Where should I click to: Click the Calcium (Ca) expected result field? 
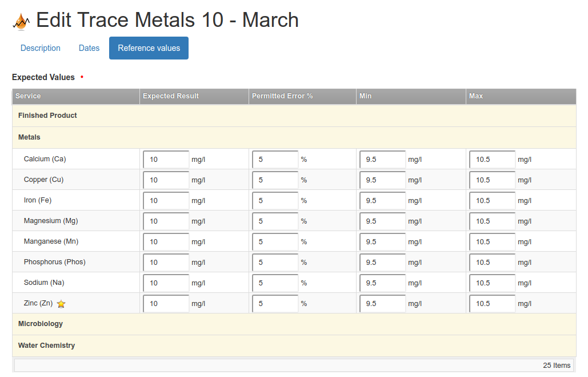(166, 160)
